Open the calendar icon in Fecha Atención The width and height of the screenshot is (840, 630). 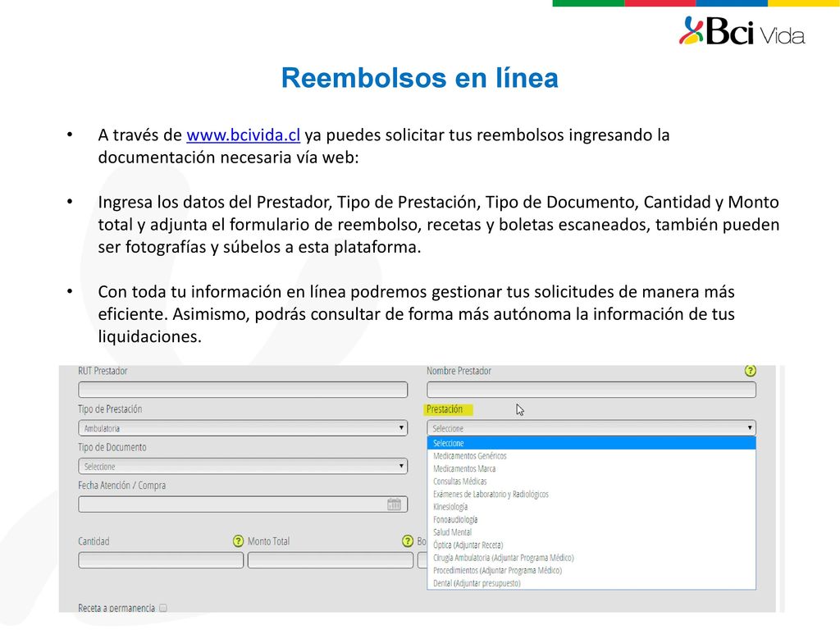pos(395,504)
